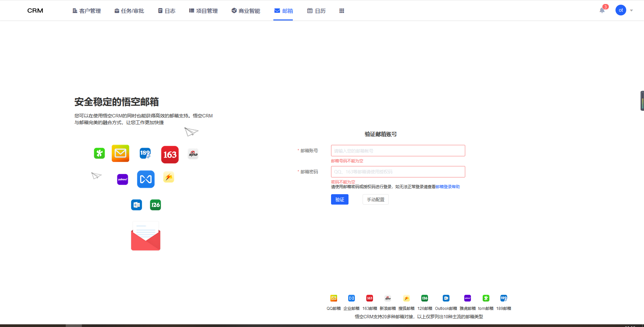644x327 pixels.
Task: Go to the 日志 section
Action: click(167, 11)
